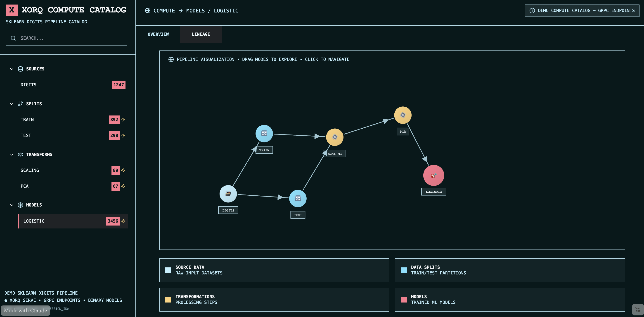Click the TRANSFORMS section heading text

[x=39, y=154]
